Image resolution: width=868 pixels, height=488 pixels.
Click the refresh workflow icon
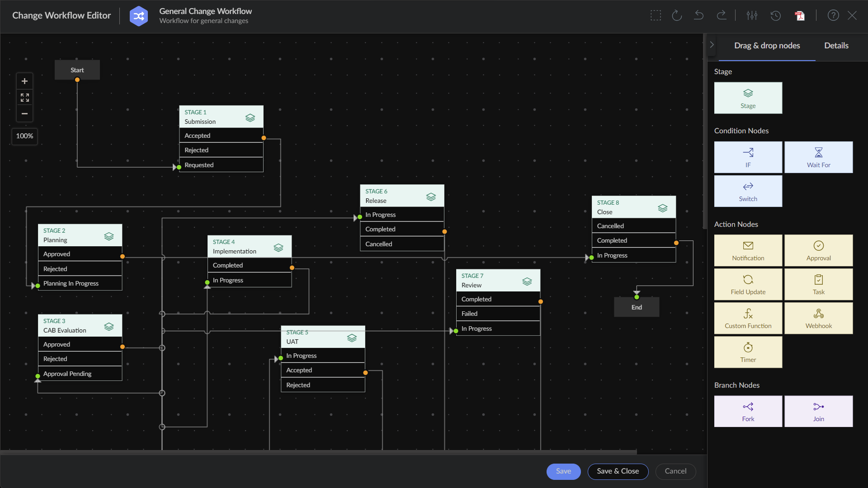coord(677,15)
